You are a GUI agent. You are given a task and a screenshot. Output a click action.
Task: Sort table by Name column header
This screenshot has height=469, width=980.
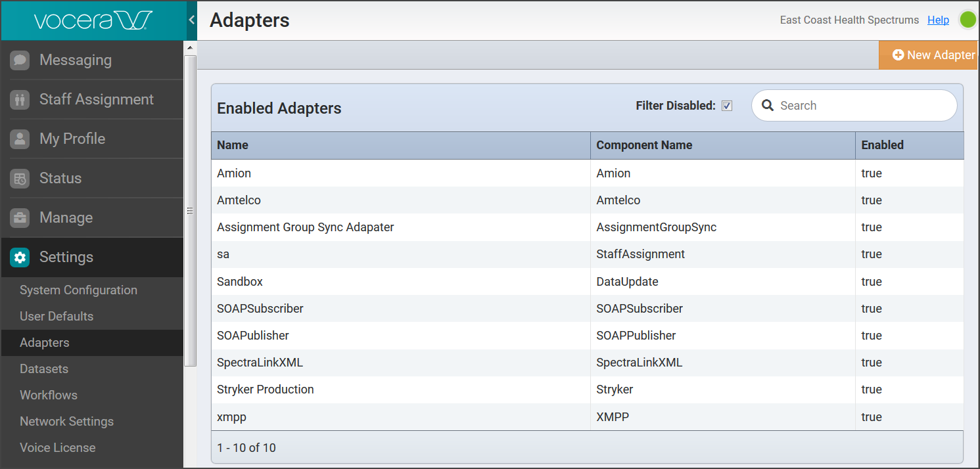click(233, 145)
